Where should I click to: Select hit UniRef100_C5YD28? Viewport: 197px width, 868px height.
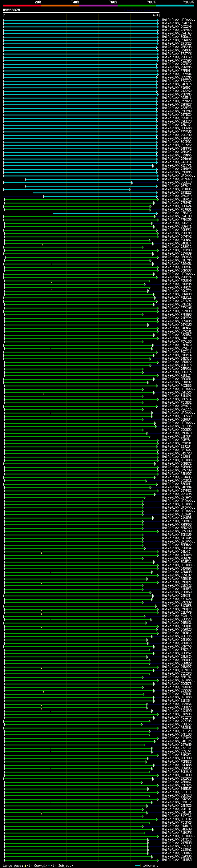[x=176, y=101]
